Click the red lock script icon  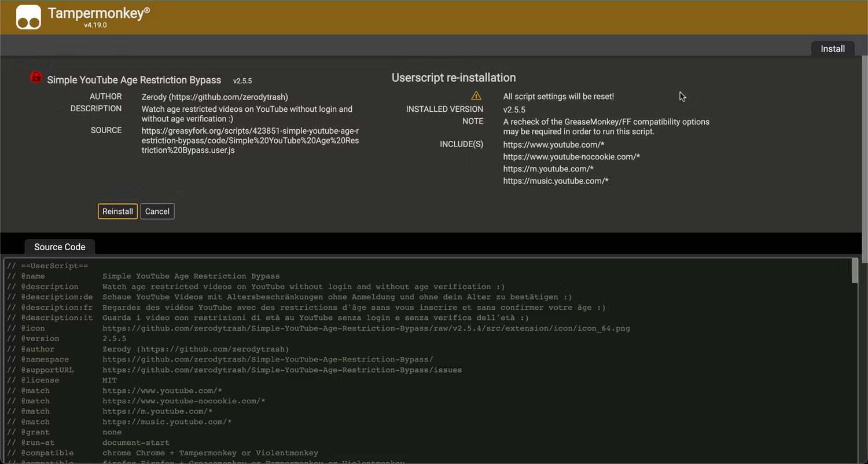click(x=36, y=77)
